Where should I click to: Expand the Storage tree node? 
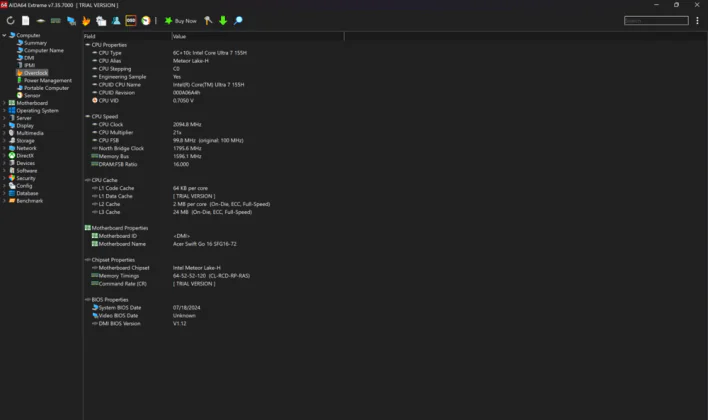click(x=4, y=140)
